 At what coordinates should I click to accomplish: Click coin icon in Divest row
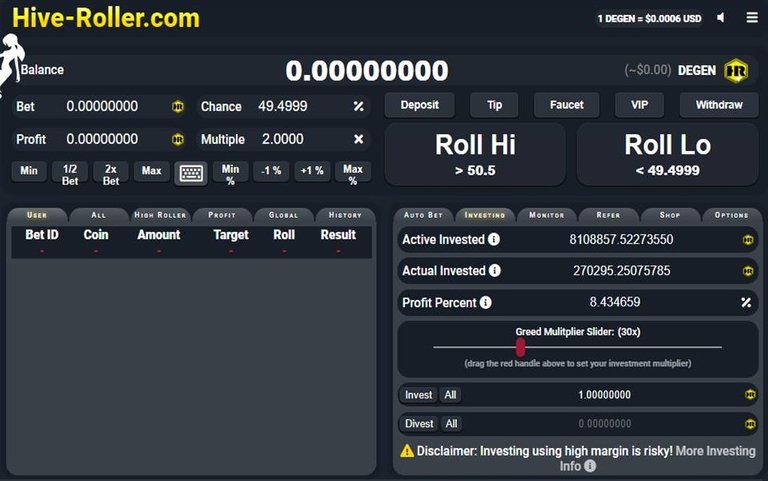point(750,424)
